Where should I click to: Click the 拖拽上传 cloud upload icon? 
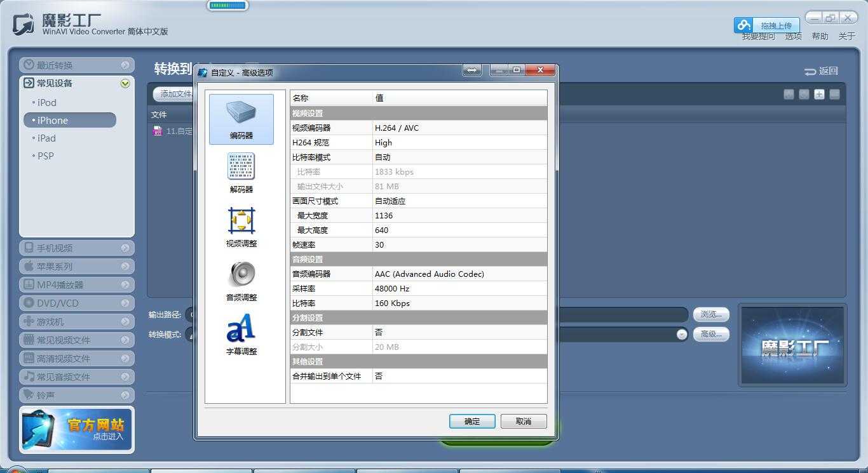pyautogui.click(x=743, y=25)
